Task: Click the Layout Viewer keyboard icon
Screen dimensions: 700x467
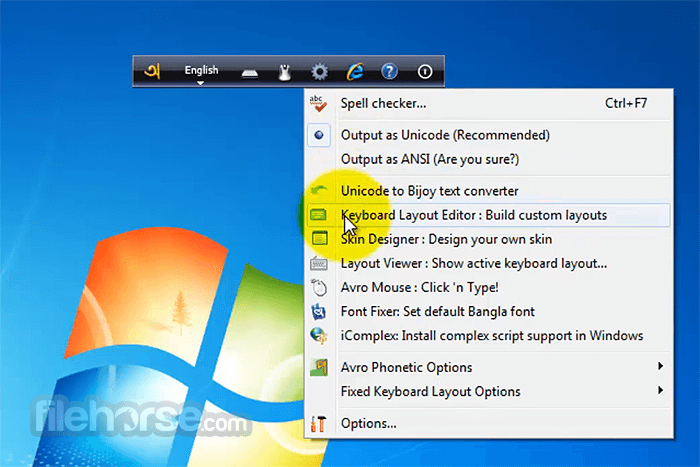Action: (319, 263)
